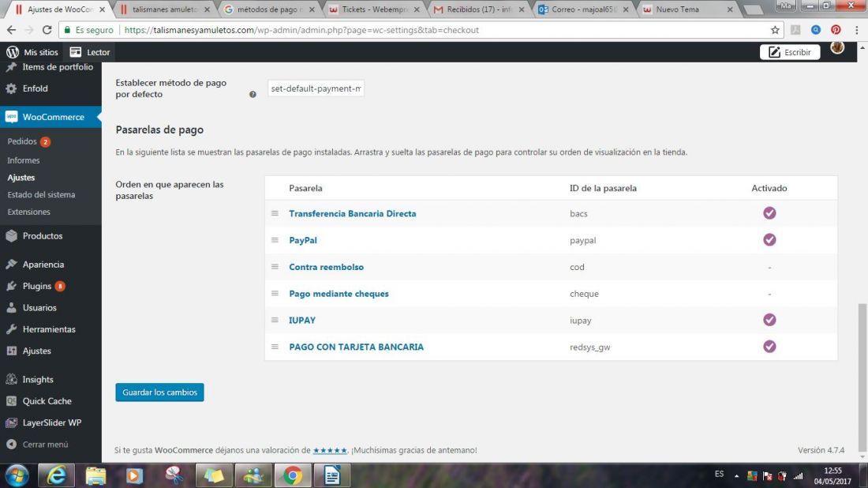
Task: Open Items de portfolio menu
Action: coord(58,67)
